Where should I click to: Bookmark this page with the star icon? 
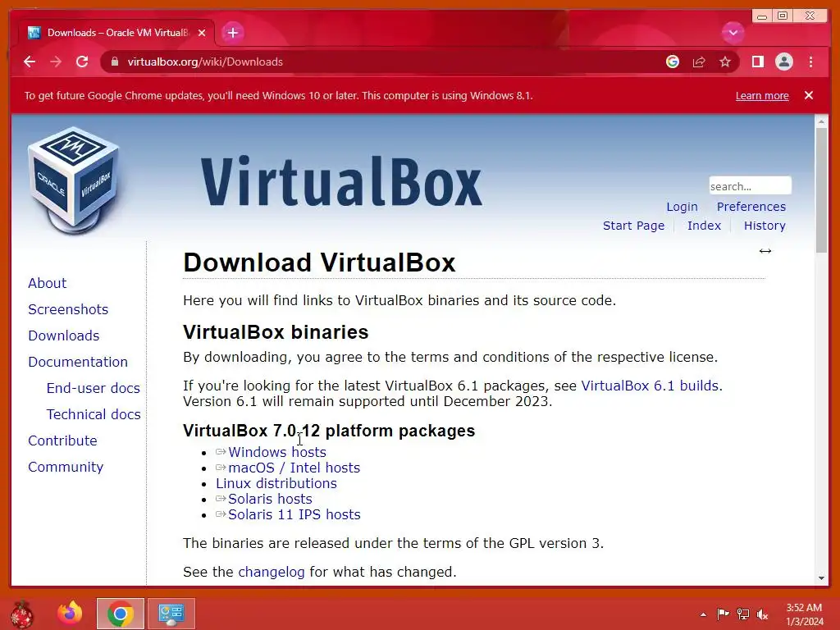[x=725, y=62]
